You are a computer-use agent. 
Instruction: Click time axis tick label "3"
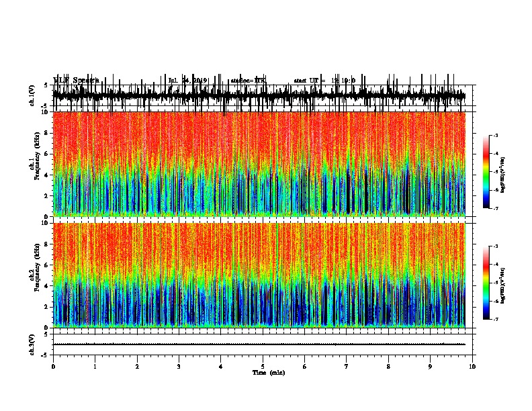[x=179, y=367]
